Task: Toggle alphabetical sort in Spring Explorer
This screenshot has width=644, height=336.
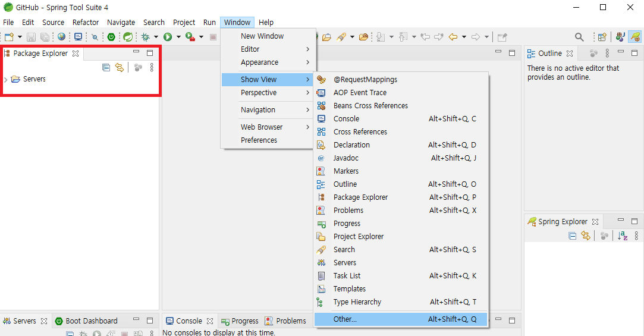Action: [x=623, y=235]
